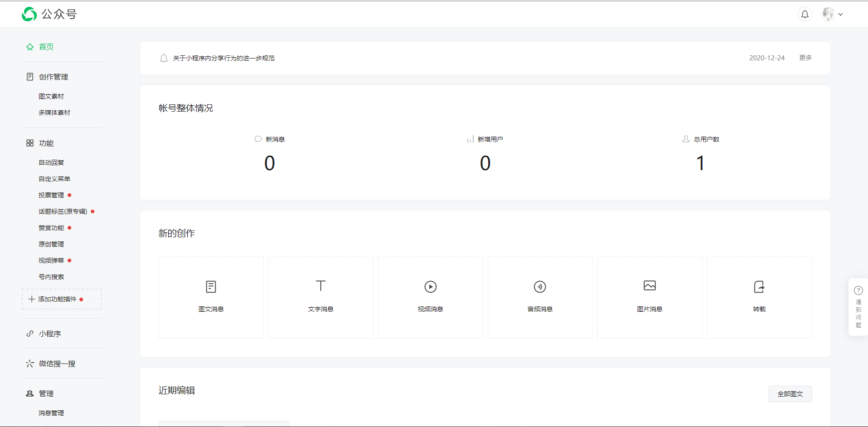Click 新的创作 heading

pos(177,233)
